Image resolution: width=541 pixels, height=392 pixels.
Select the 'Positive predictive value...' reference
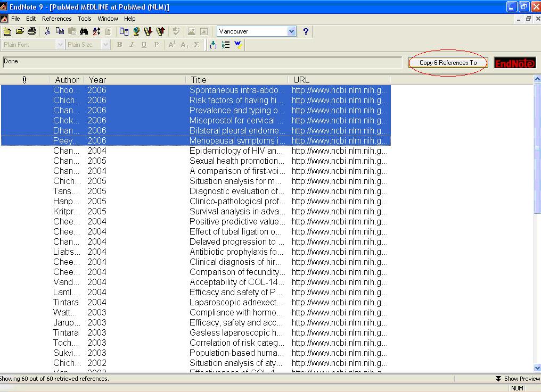[195, 221]
